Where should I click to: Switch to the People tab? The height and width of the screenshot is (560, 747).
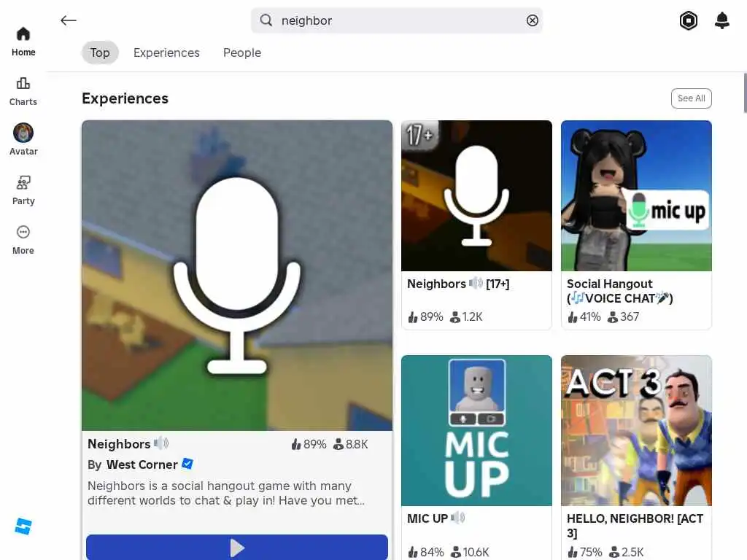242,52
